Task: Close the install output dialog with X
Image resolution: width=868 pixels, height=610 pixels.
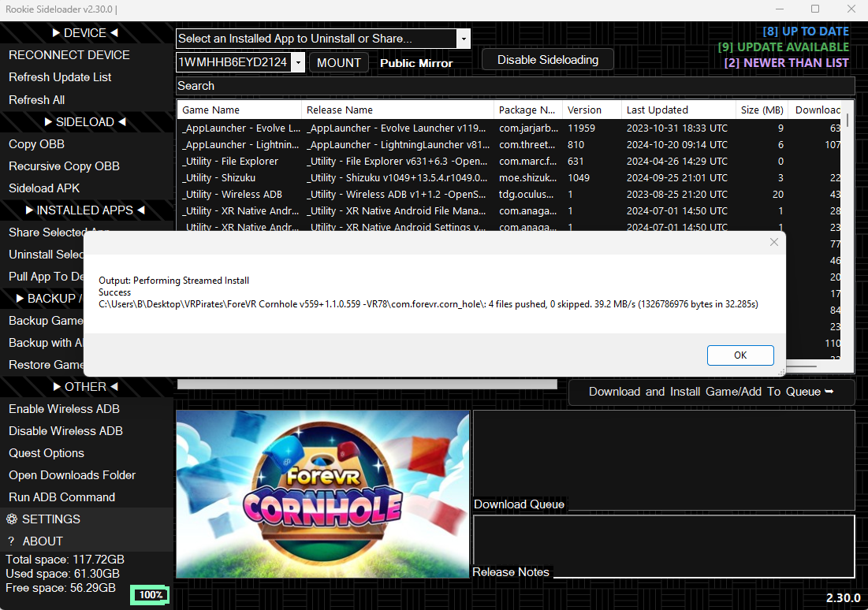Action: pos(773,243)
